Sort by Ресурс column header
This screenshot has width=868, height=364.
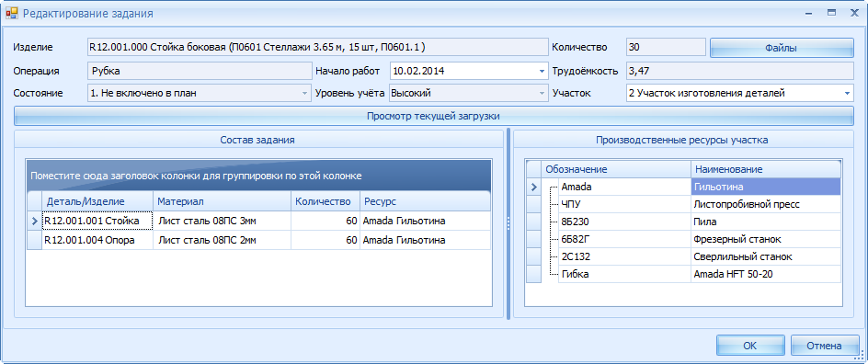[425, 200]
